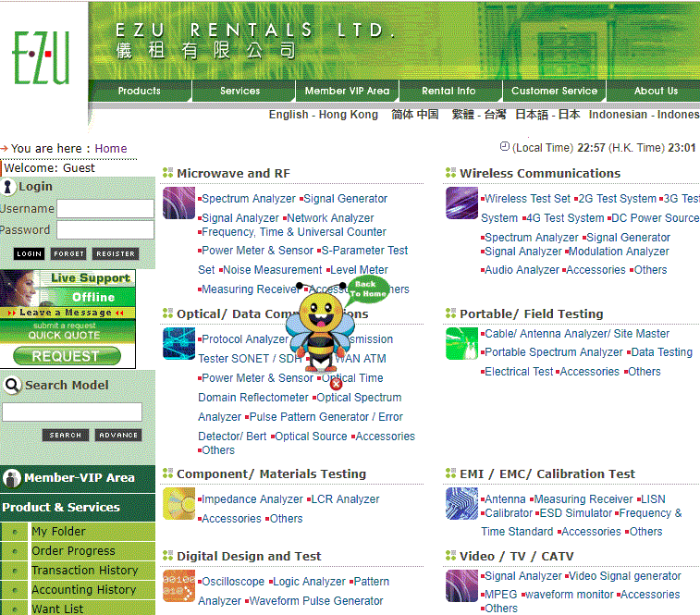Open Want List
The width and height of the screenshot is (700, 615).
coord(57,609)
